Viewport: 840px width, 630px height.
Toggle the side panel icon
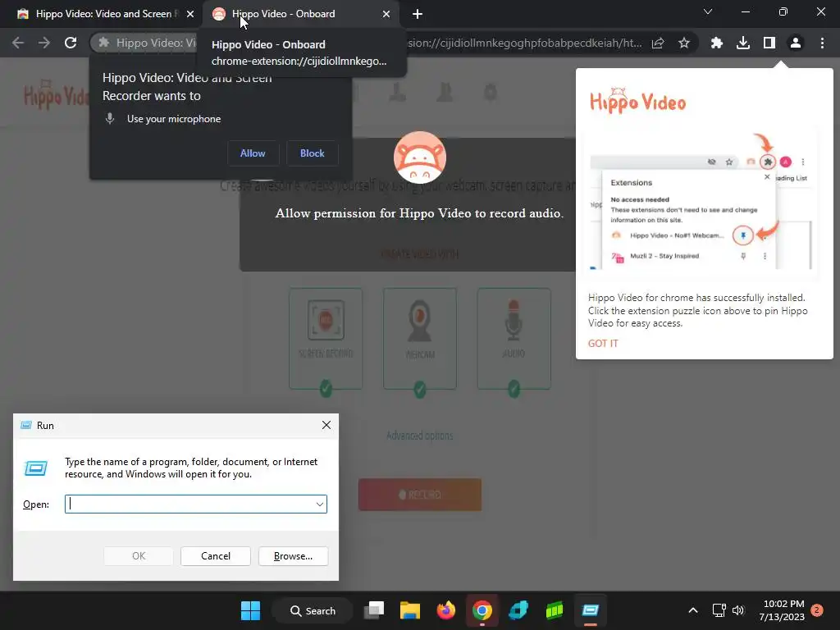[769, 43]
